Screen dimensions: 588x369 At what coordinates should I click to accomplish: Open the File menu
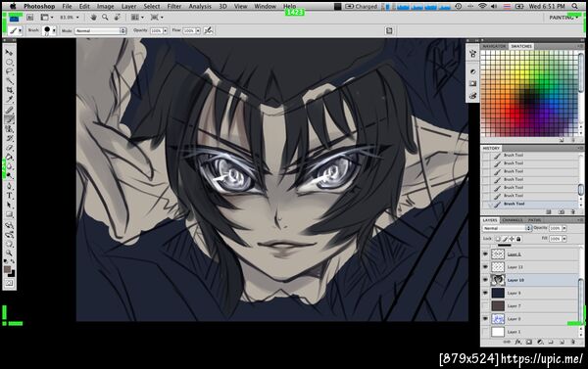click(67, 6)
